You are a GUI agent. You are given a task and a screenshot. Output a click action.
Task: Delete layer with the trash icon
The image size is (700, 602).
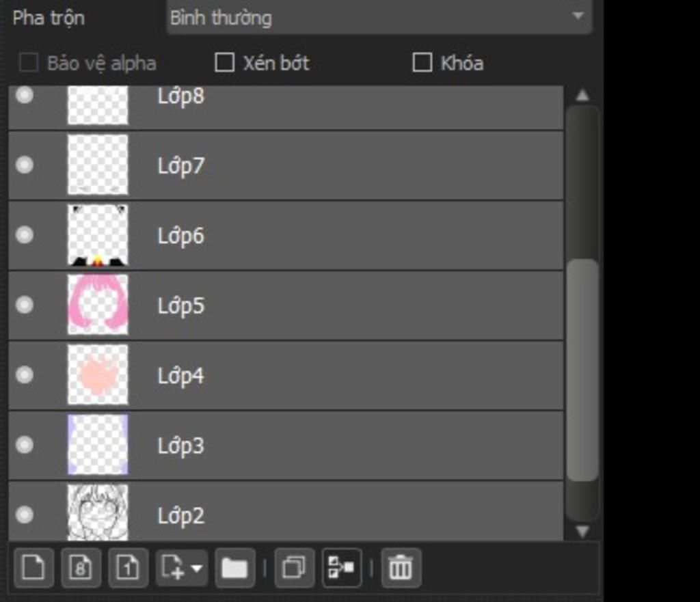(x=401, y=568)
